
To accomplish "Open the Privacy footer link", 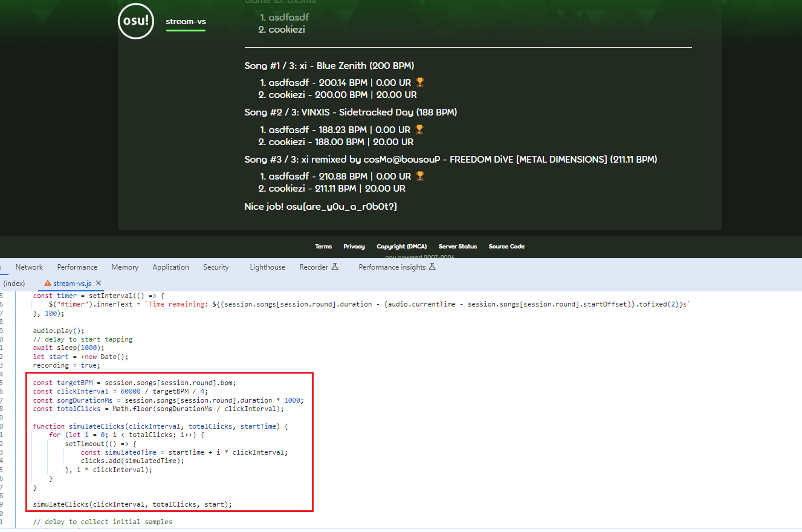I will pyautogui.click(x=354, y=247).
